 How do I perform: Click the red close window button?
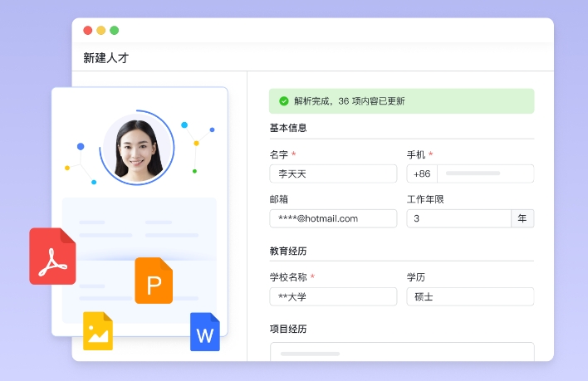point(88,31)
